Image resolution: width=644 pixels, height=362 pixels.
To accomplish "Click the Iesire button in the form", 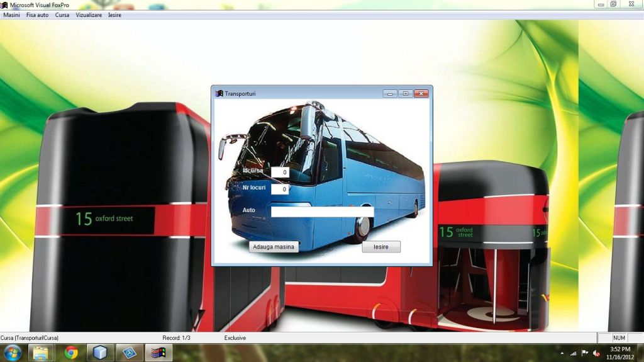I will tap(381, 247).
